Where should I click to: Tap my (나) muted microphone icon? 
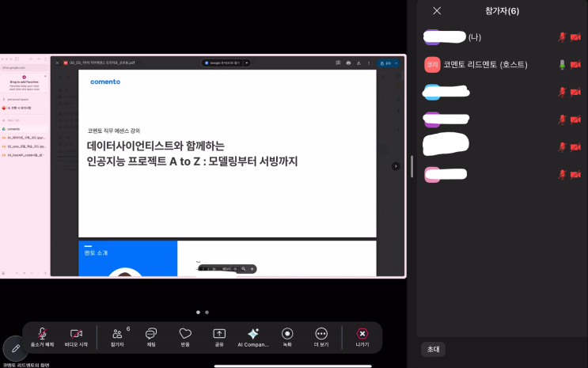click(x=563, y=37)
